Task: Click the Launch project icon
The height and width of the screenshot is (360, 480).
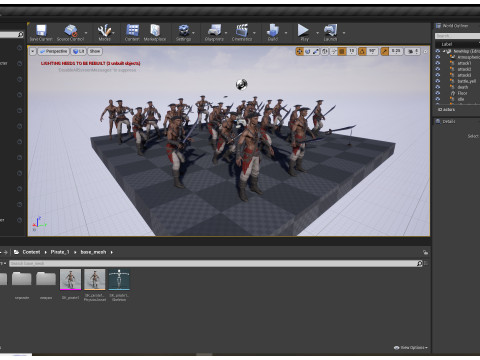Action: (331, 31)
